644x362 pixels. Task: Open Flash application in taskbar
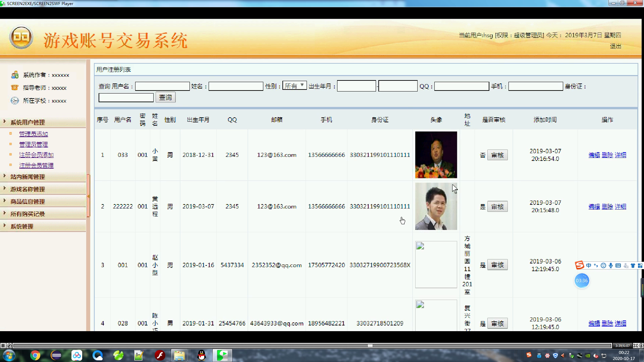tap(160, 355)
